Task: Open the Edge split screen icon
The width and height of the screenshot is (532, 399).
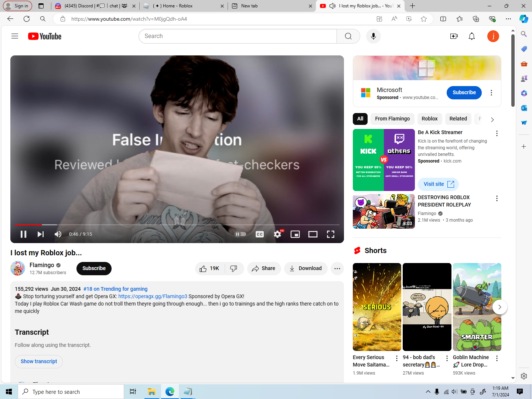Action: (x=443, y=19)
